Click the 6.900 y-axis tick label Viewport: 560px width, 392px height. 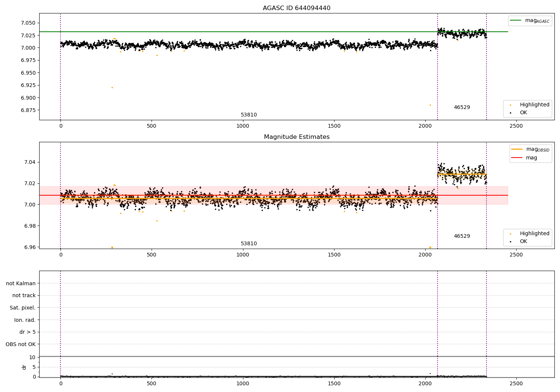point(28,98)
